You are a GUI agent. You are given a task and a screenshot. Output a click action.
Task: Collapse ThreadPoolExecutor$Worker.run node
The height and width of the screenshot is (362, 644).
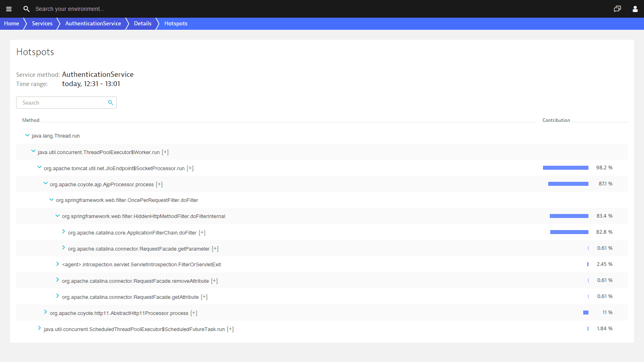(33, 151)
